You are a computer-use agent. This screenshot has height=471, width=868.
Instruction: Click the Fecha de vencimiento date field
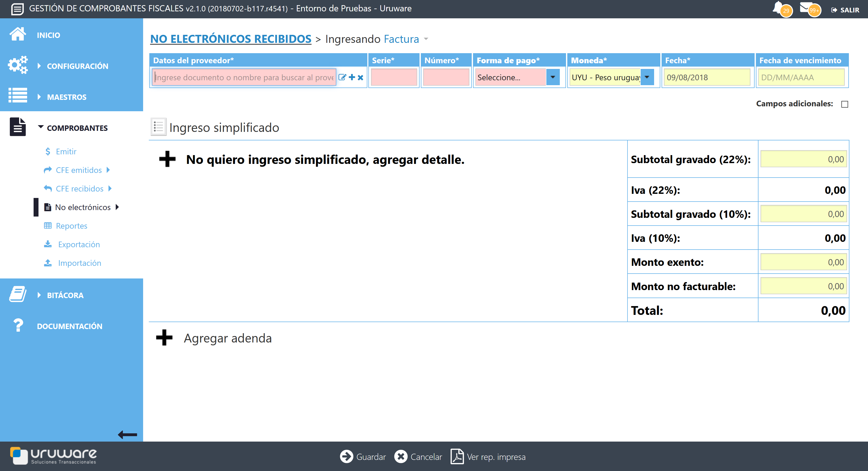pos(801,77)
